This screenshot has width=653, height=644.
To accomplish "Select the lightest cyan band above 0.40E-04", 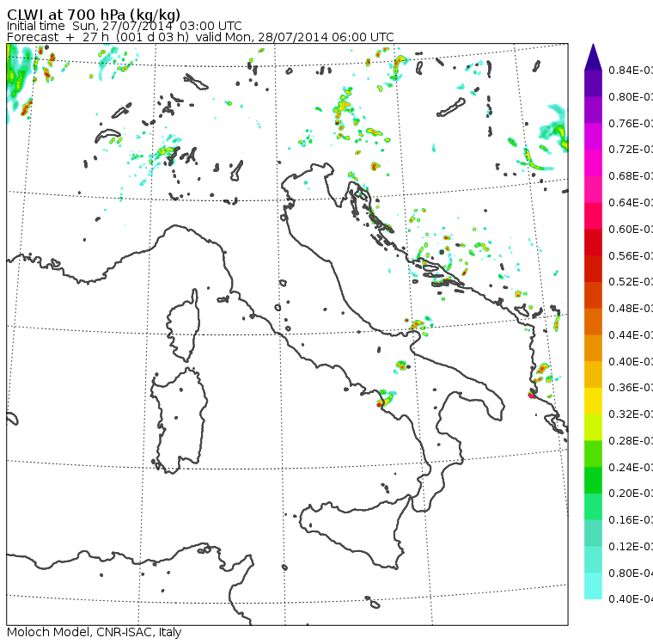I will coord(593,586).
